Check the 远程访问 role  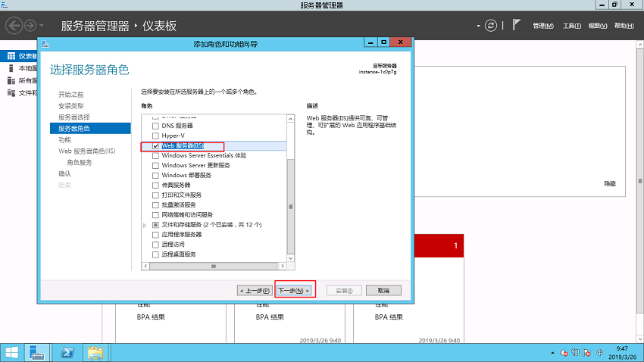point(155,245)
